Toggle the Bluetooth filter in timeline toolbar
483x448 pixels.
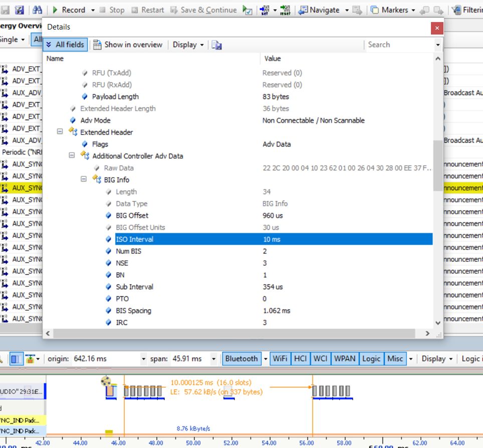point(241,358)
